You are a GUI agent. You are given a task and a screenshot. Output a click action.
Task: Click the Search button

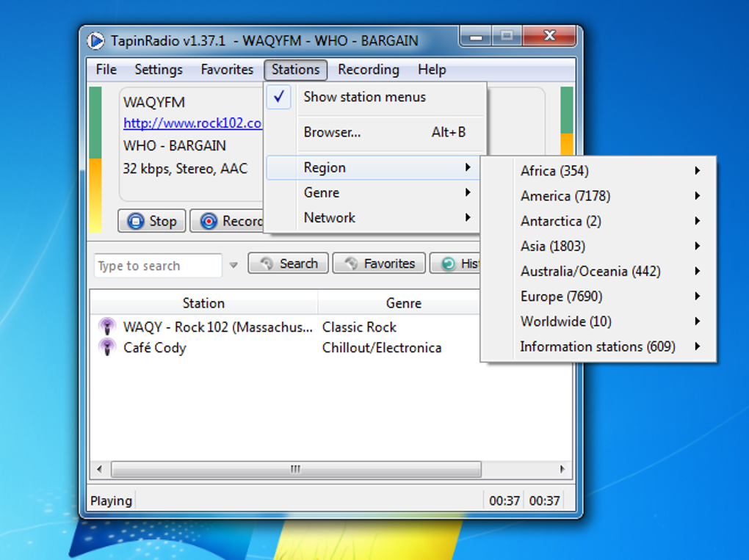pyautogui.click(x=288, y=263)
